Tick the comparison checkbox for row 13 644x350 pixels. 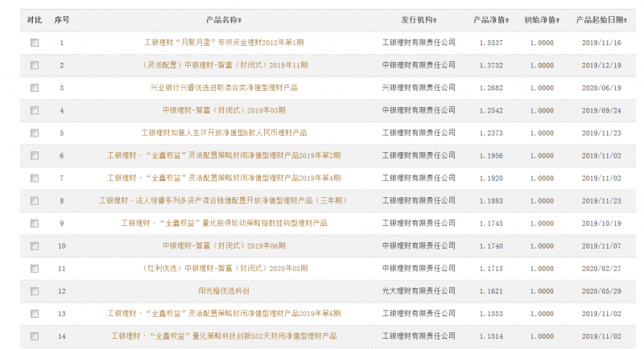(x=35, y=314)
